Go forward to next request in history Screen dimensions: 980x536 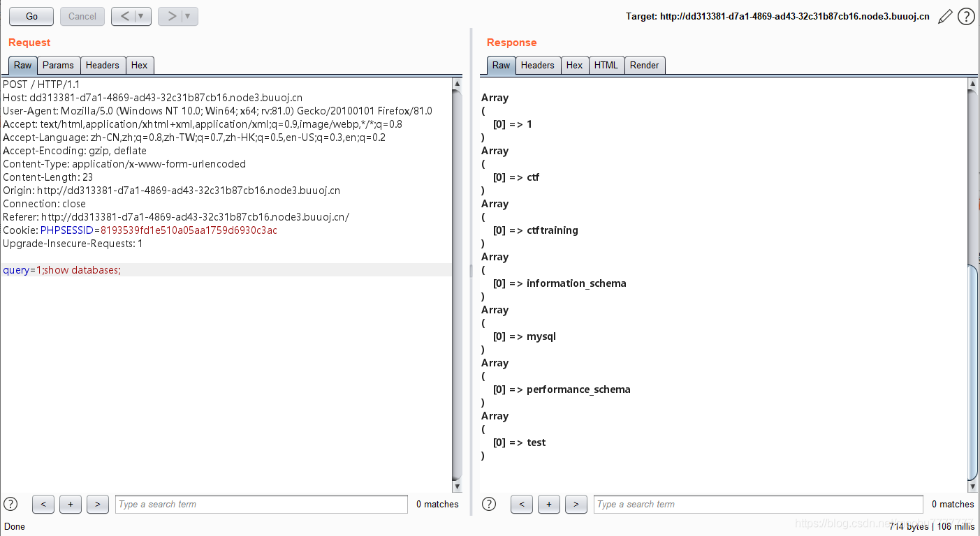[x=171, y=16]
